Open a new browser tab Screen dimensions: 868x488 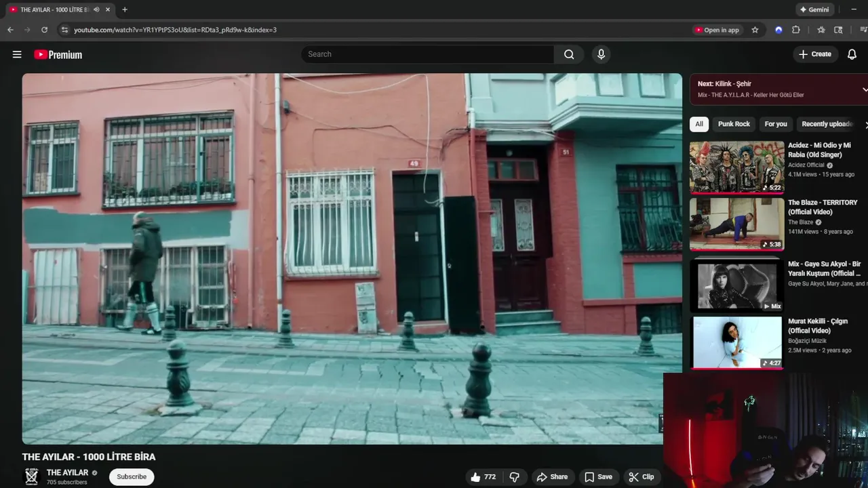(125, 9)
